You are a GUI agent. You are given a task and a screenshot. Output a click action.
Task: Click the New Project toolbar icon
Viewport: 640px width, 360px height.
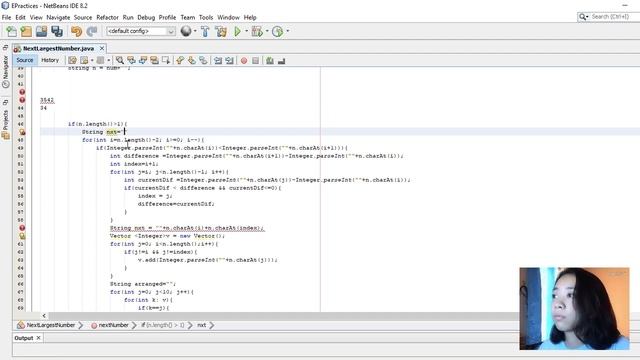tap(26, 31)
